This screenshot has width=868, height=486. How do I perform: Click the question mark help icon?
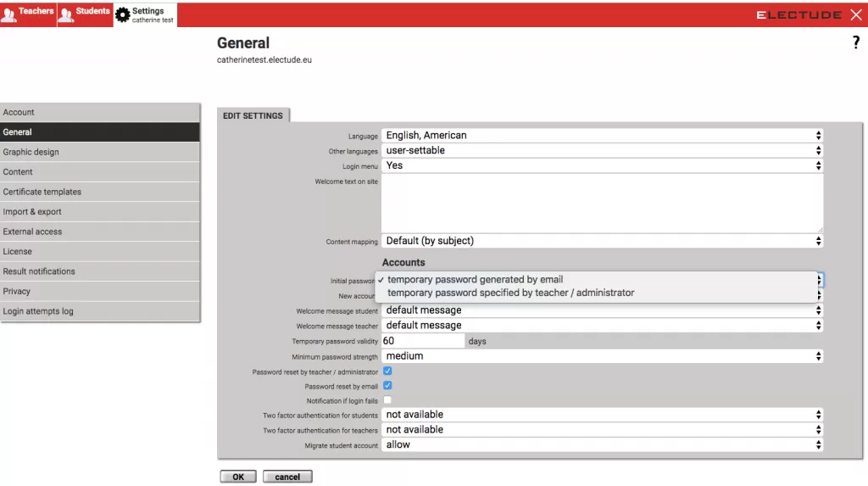point(855,43)
